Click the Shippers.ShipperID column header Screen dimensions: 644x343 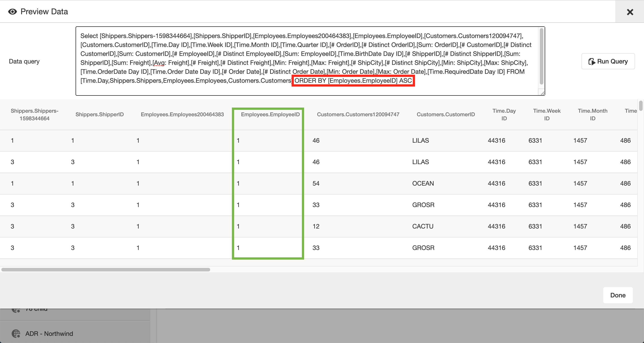(100, 114)
